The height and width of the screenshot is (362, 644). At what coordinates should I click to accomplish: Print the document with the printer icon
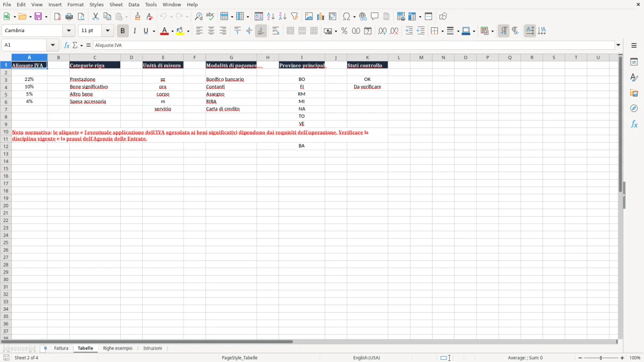[69, 17]
